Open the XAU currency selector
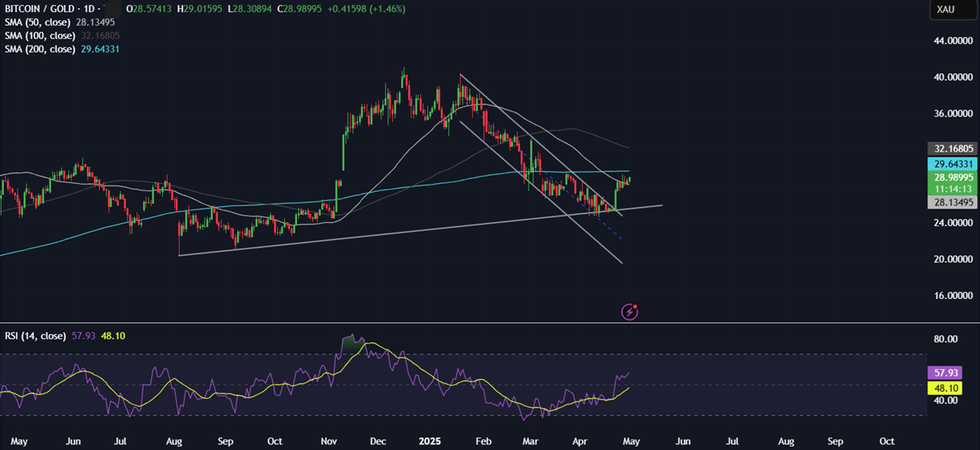The height and width of the screenshot is (450, 980). pyautogui.click(x=952, y=10)
